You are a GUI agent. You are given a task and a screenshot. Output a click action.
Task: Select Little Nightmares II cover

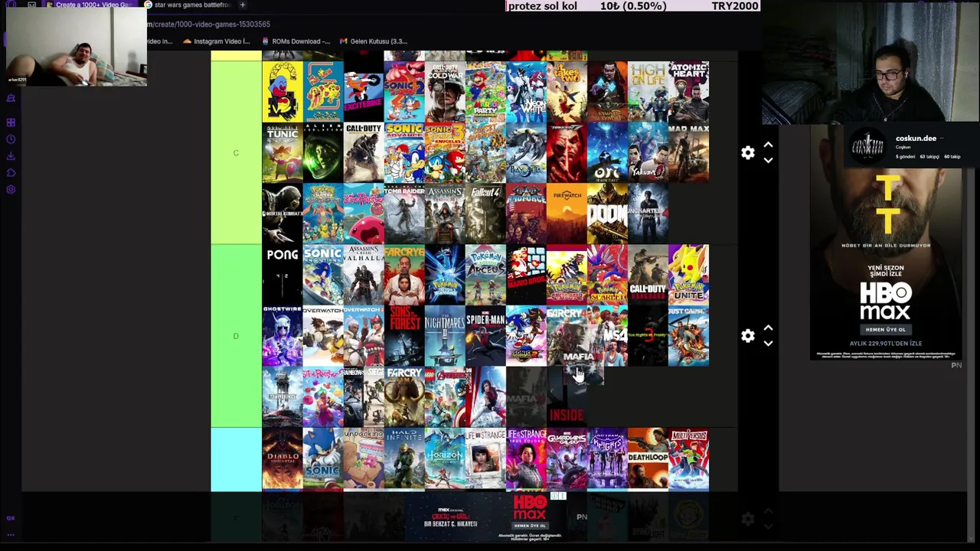tap(445, 336)
